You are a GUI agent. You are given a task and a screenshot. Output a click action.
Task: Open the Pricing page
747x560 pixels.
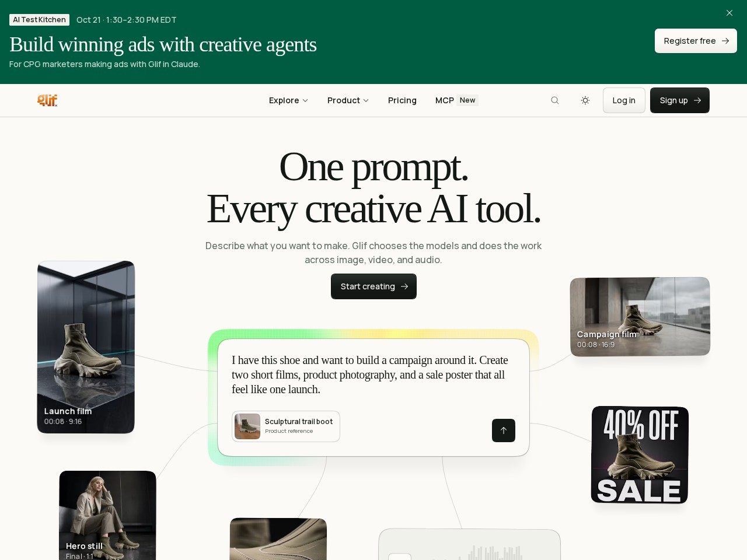tap(402, 100)
